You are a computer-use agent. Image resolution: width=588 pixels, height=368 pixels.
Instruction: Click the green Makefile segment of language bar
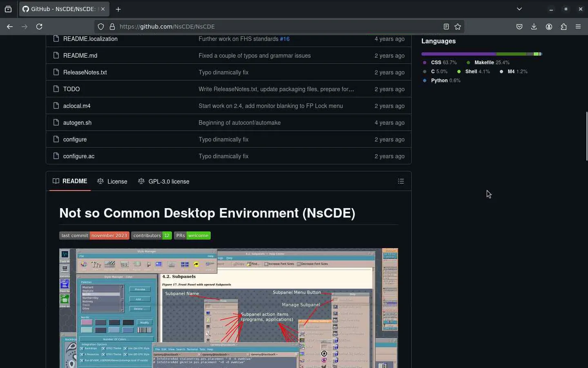tap(511, 54)
